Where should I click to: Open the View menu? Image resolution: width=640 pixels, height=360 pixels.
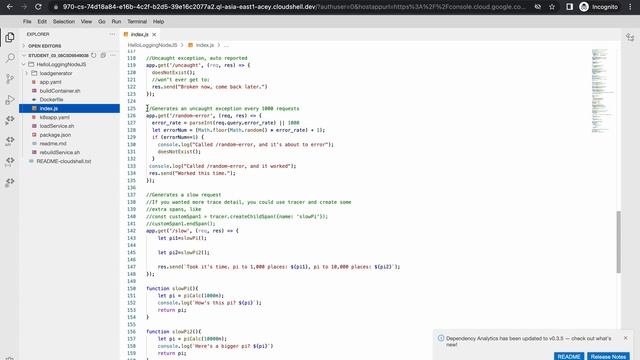[86, 22]
